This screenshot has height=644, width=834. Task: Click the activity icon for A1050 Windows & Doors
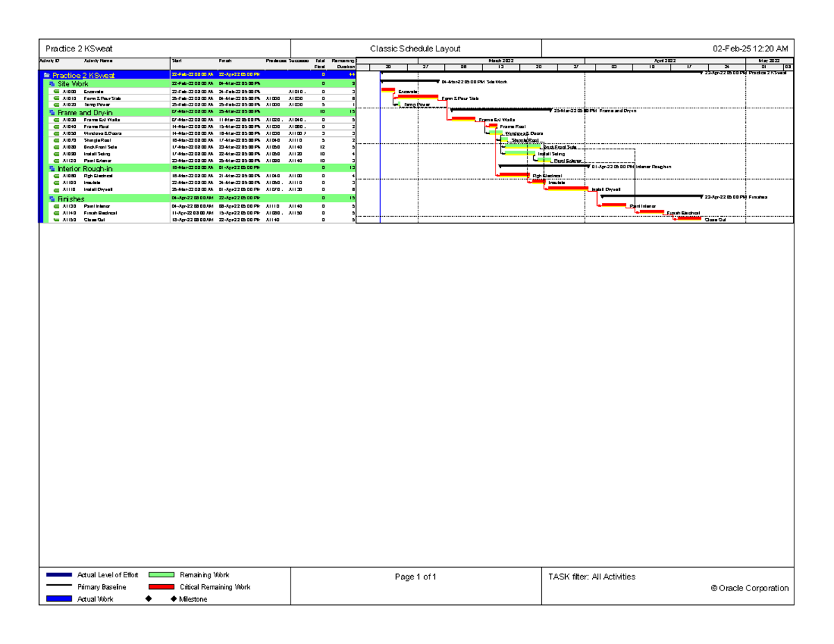pos(56,133)
